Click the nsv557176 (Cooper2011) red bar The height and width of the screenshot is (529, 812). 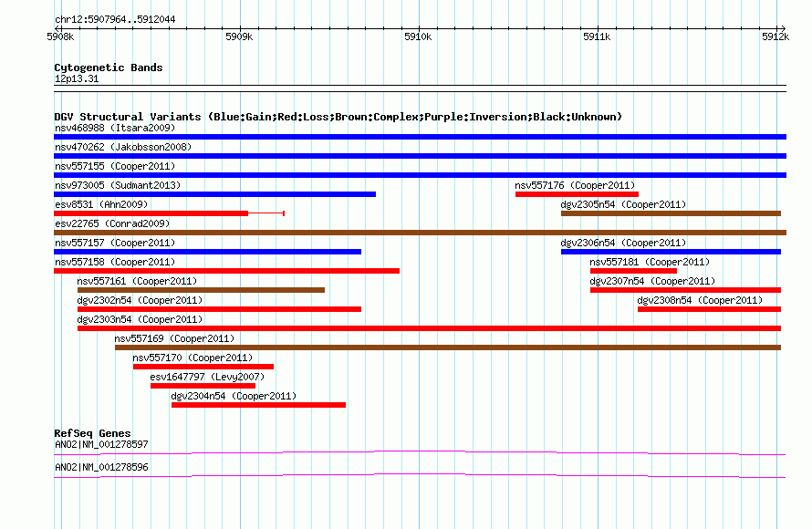click(577, 194)
